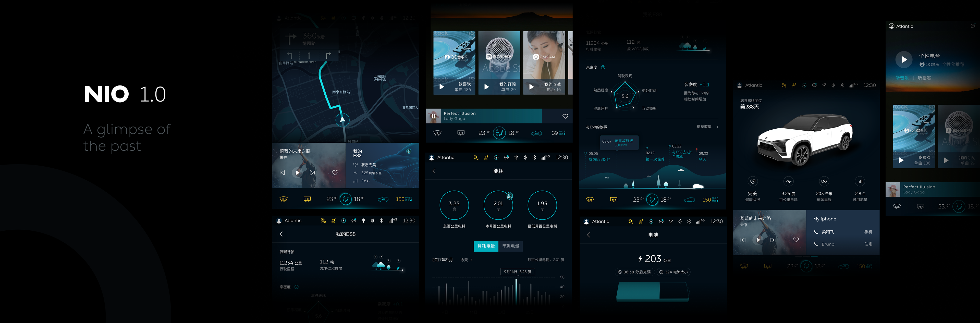Tap USB icon in 能耗 status bar
Viewport: 980px width, 323px height.
pyautogui.click(x=516, y=157)
